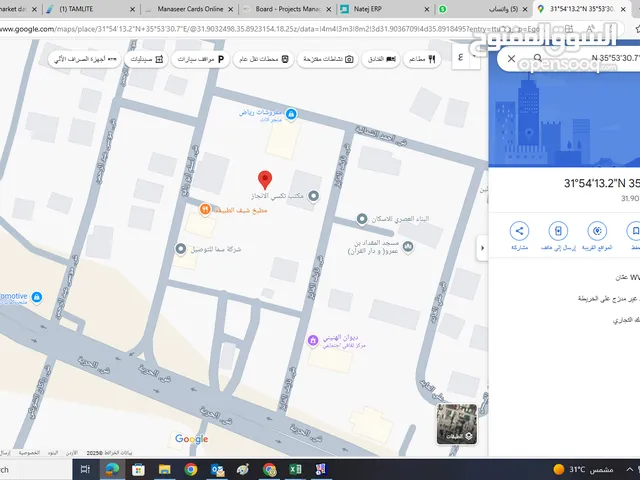Collapse the side panel arrow
This screenshot has width=640, height=480.
[x=482, y=248]
